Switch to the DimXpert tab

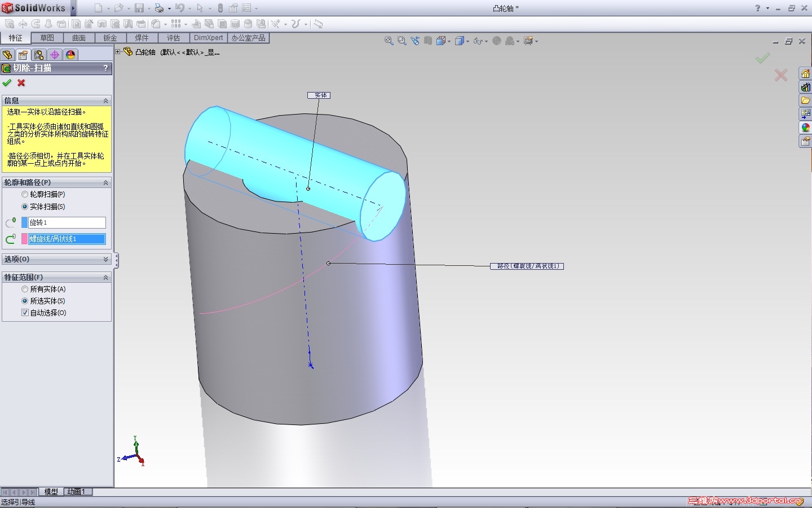point(209,38)
